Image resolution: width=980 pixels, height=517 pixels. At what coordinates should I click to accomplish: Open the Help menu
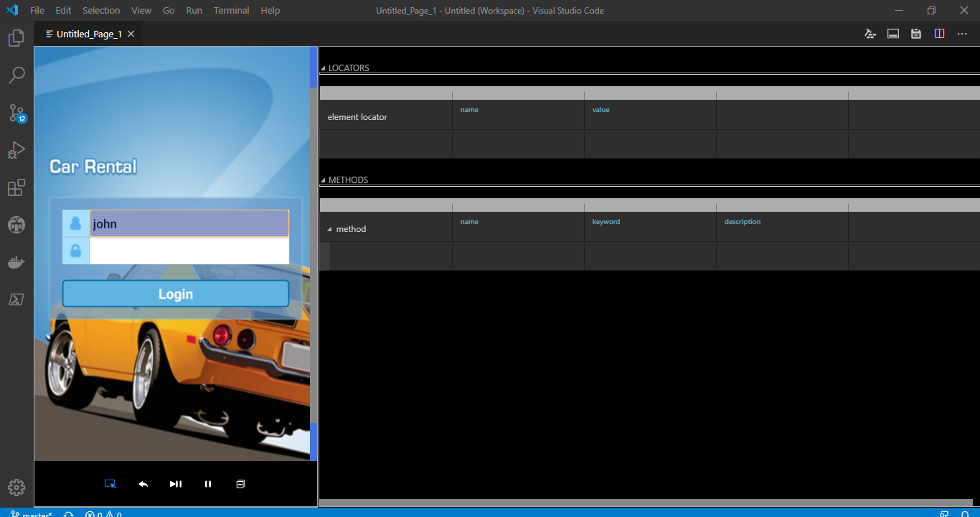click(270, 11)
